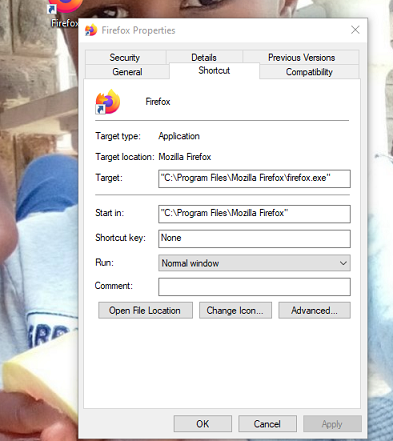Click the 'Target location:' label

125,157
